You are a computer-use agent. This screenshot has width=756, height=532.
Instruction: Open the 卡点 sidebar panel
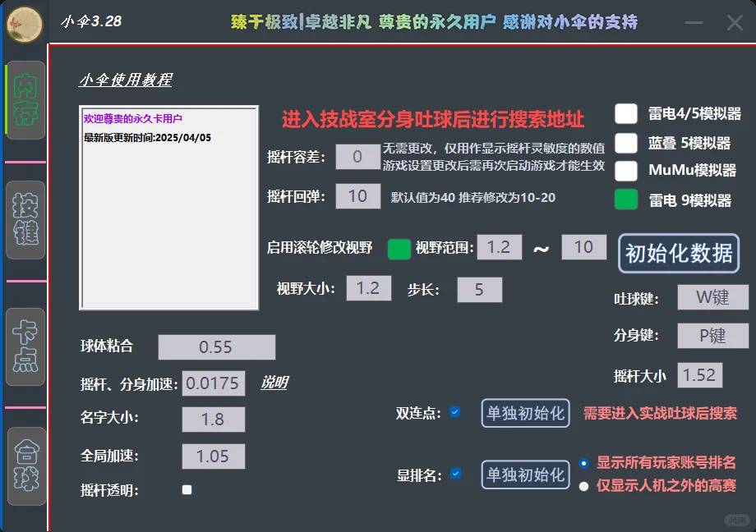tap(25, 347)
